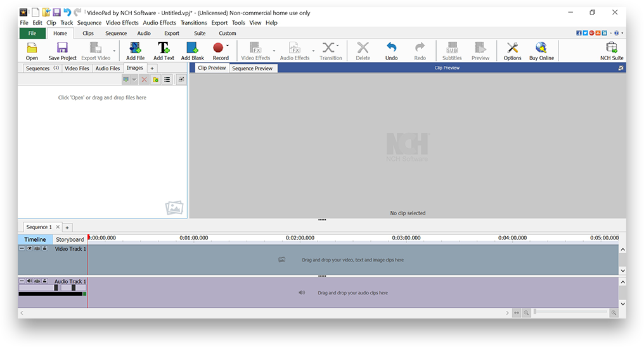The image size is (644, 347).
Task: Click the open project icon in title bar
Action: tap(46, 13)
